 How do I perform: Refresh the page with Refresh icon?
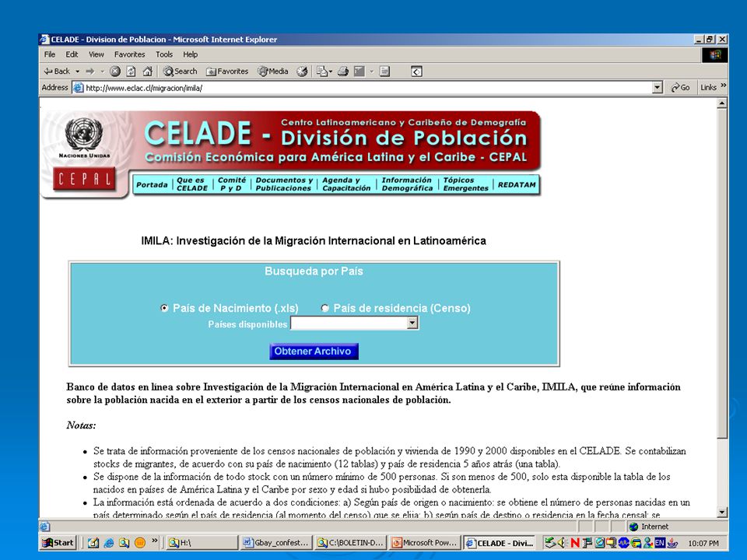pyautogui.click(x=131, y=72)
